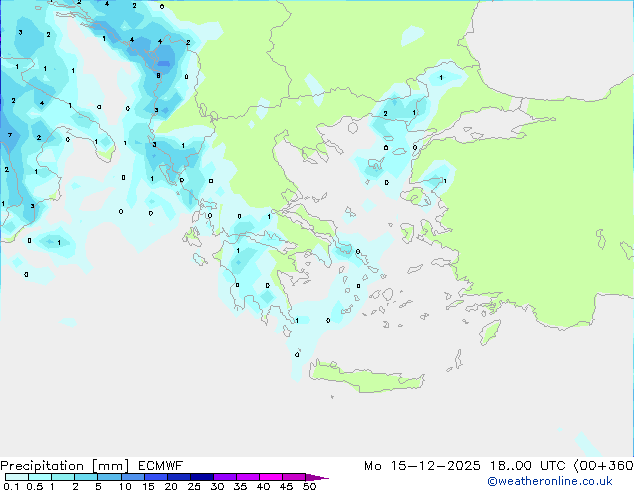Select the 5–10 mm legend color swatch
This screenshot has height=490, width=634.
pyautogui.click(x=109, y=477)
